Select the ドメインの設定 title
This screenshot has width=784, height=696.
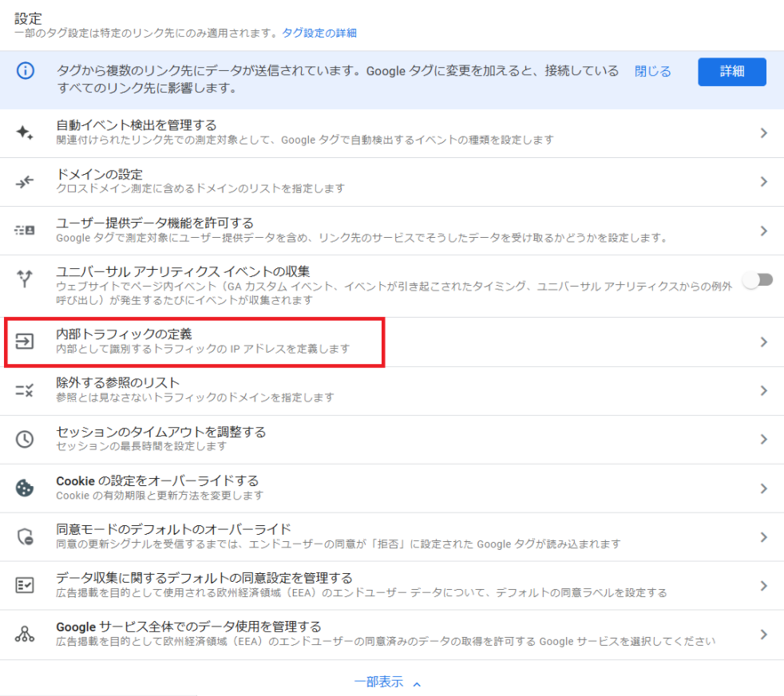(100, 174)
